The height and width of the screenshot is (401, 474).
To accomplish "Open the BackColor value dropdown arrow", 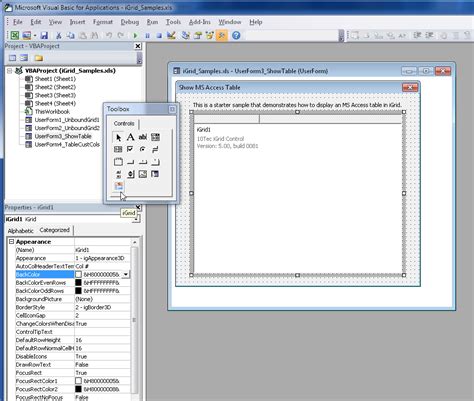I will (x=126, y=275).
